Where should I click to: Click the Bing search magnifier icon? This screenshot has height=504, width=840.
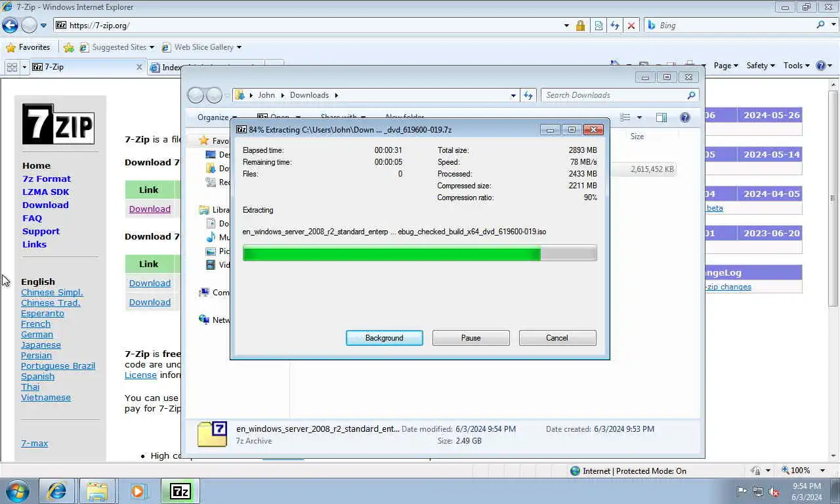pyautogui.click(x=820, y=25)
